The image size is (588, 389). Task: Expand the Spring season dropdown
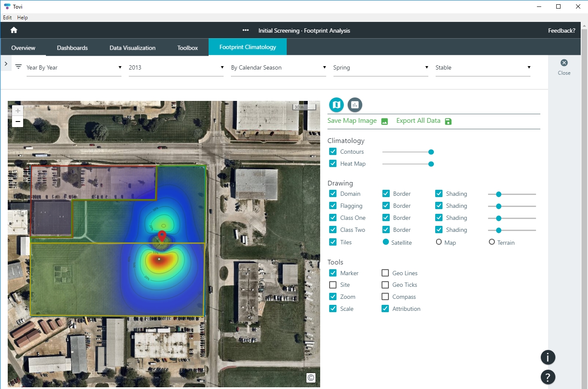pos(380,67)
